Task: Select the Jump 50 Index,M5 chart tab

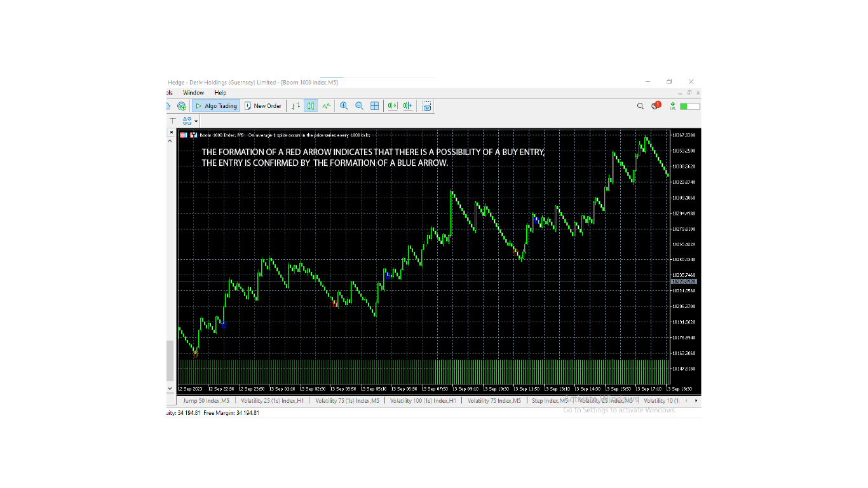Action: tap(206, 401)
